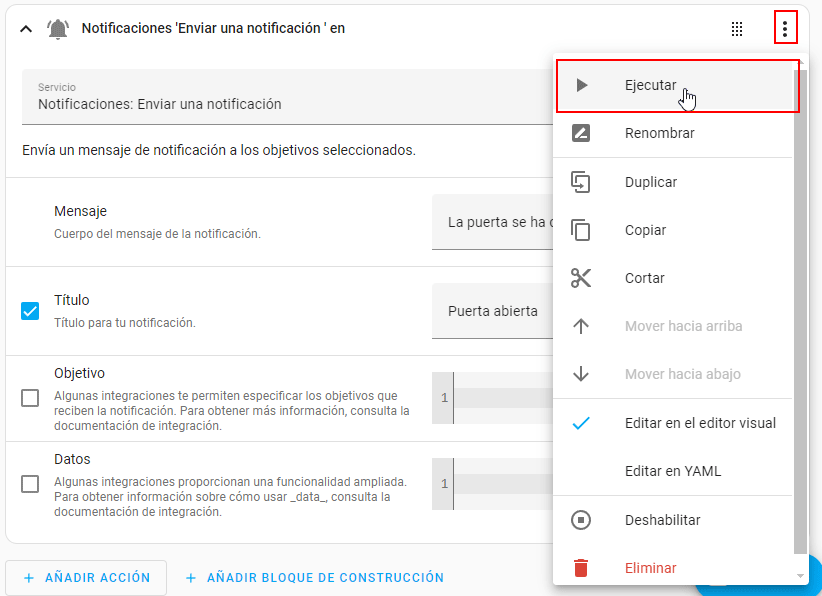822x596 pixels.
Task: Click the stop icon beside Deshabilitar
Action: pyautogui.click(x=581, y=520)
